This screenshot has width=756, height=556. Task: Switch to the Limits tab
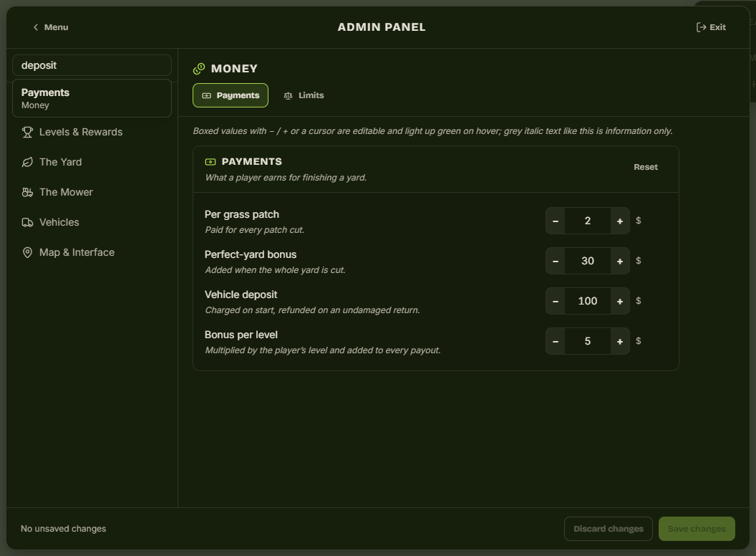pyautogui.click(x=304, y=95)
